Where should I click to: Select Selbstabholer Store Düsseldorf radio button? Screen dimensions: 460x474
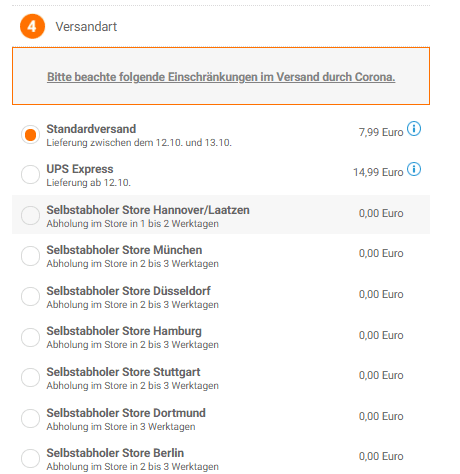tap(30, 296)
